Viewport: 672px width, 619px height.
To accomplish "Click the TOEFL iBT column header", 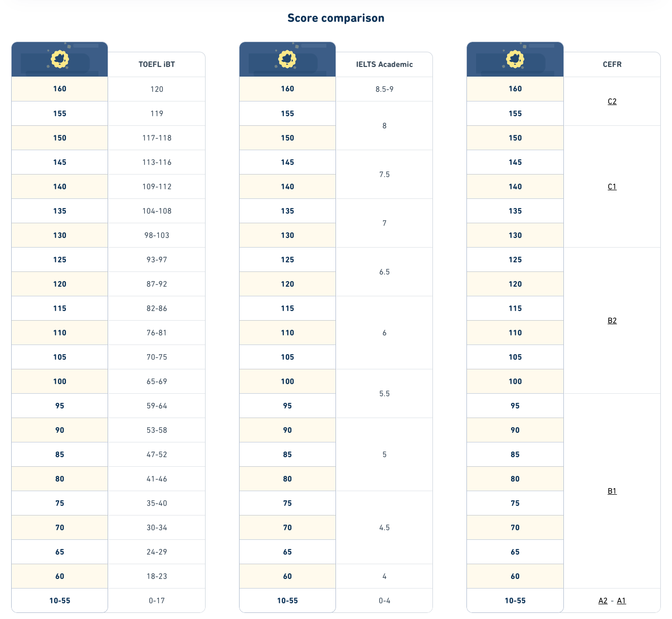I will point(157,64).
